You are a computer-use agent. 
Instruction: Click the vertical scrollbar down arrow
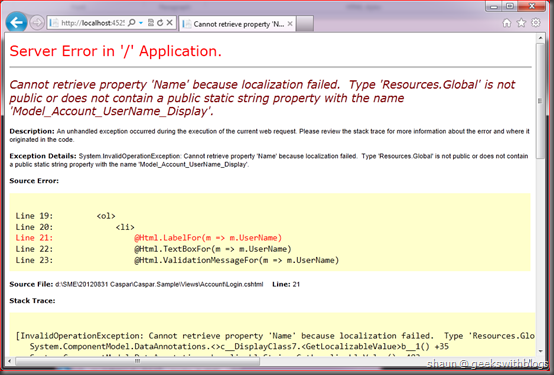[x=540, y=351]
